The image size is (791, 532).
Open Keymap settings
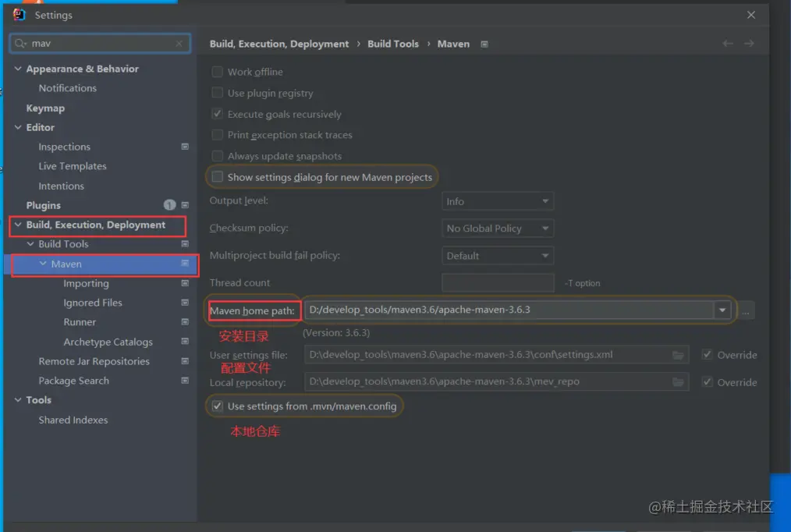[x=45, y=108]
